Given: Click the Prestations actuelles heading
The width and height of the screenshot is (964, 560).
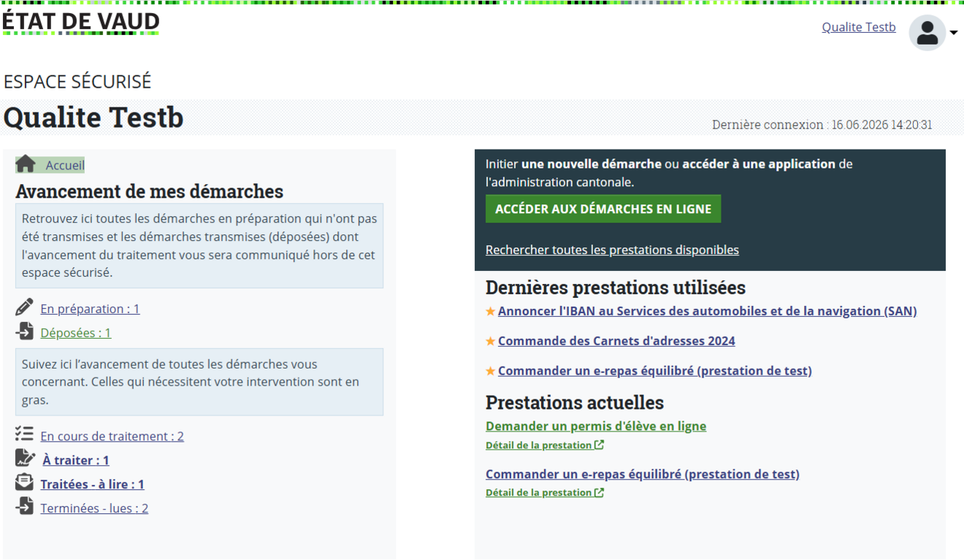Looking at the screenshot, I should (x=575, y=402).
